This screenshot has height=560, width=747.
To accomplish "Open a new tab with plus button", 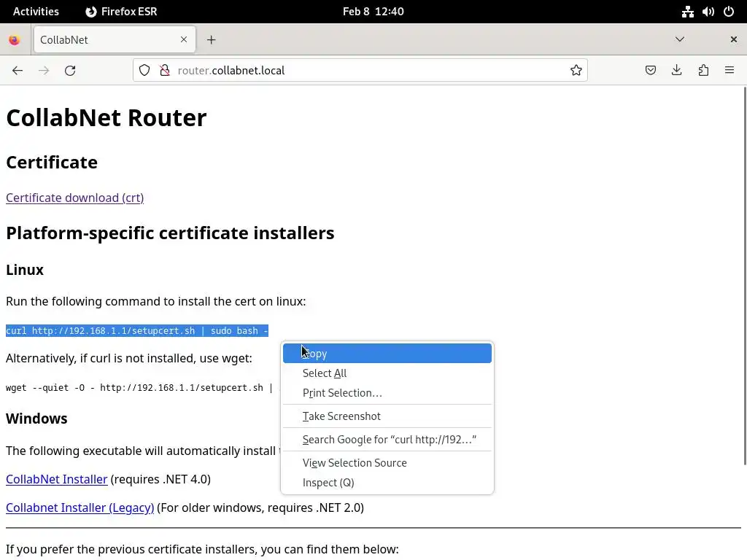I will [212, 40].
